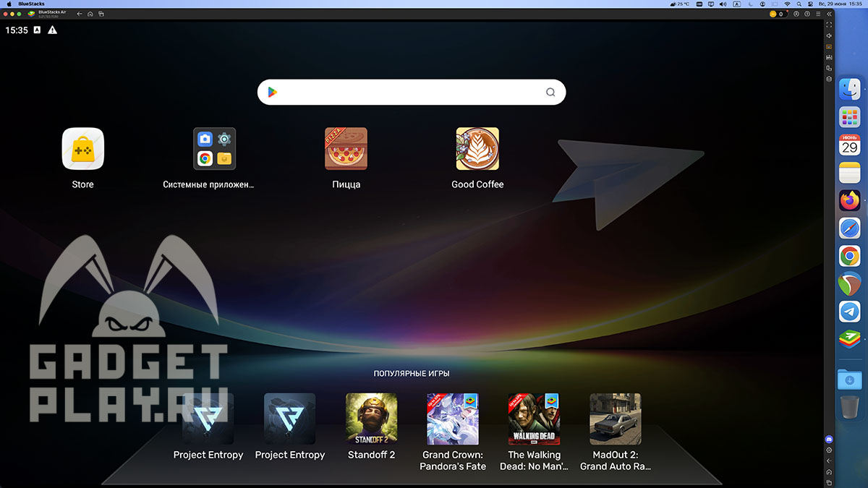
Task: Click the magnifier icon in search bar
Action: (x=550, y=92)
